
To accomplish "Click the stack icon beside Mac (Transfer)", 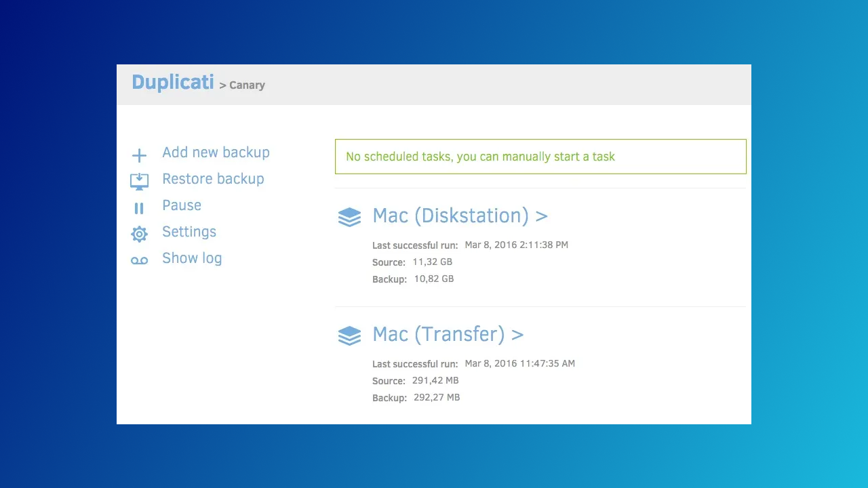I will (349, 335).
